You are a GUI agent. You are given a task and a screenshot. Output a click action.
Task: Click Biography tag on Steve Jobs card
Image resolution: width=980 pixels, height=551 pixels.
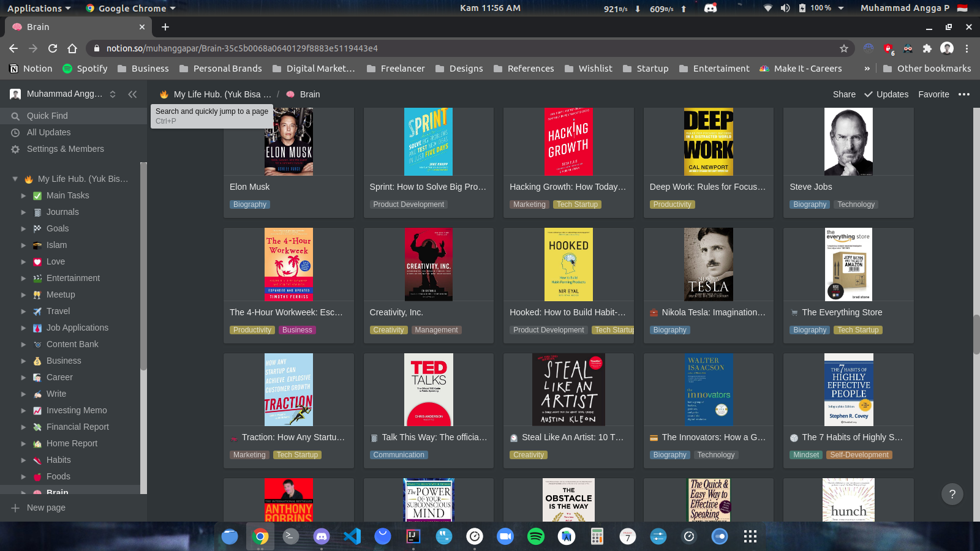click(810, 204)
